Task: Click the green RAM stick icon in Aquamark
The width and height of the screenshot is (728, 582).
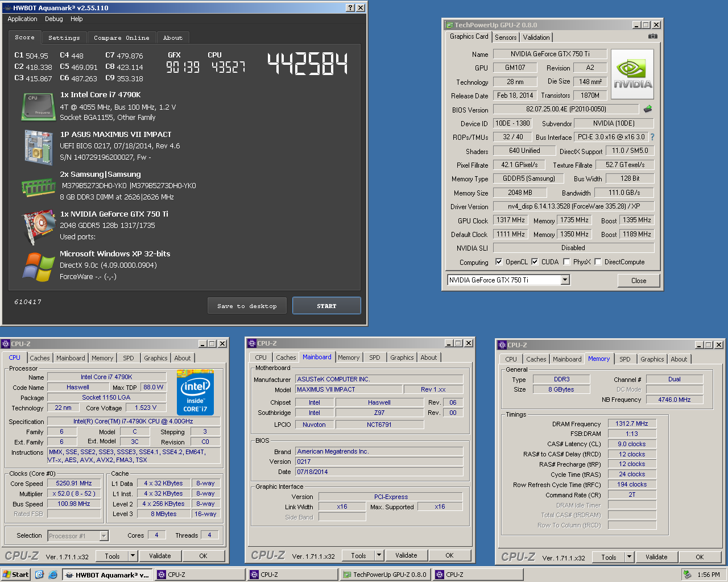Action: [x=38, y=186]
